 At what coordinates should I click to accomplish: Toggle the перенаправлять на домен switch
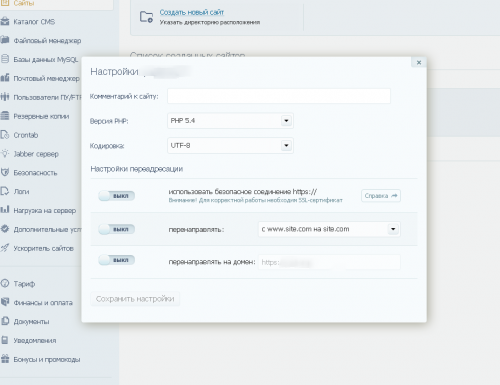point(116,260)
